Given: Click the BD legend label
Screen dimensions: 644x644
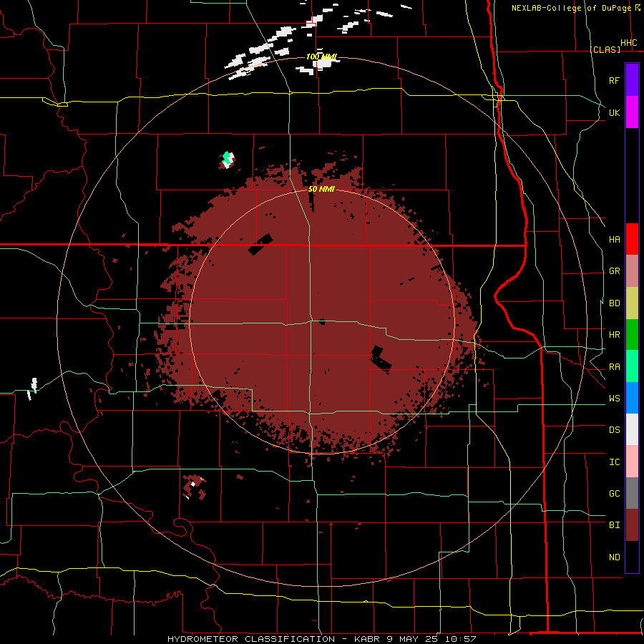Looking at the screenshot, I should pyautogui.click(x=614, y=303).
